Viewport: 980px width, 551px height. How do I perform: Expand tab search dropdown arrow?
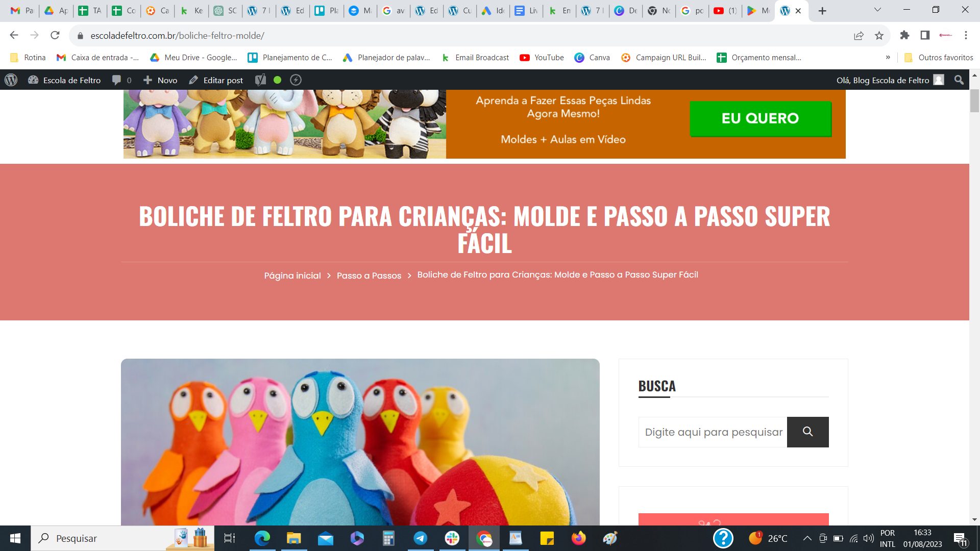point(877,10)
